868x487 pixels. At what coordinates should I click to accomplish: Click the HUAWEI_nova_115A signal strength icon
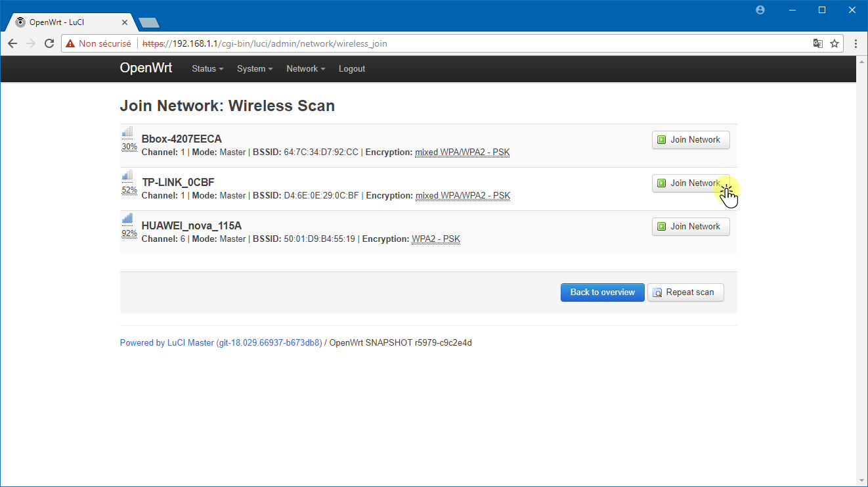[127, 218]
